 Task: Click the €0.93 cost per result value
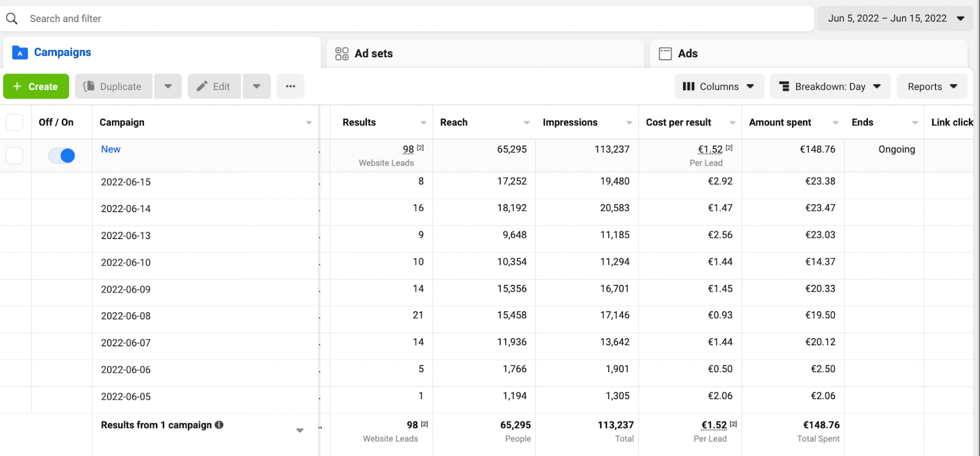(720, 316)
